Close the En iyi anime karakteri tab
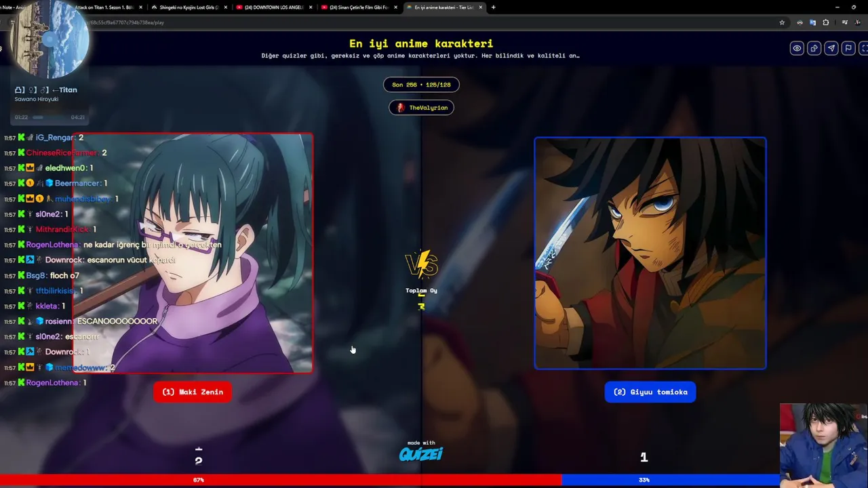This screenshot has height=488, width=868. pos(480,7)
